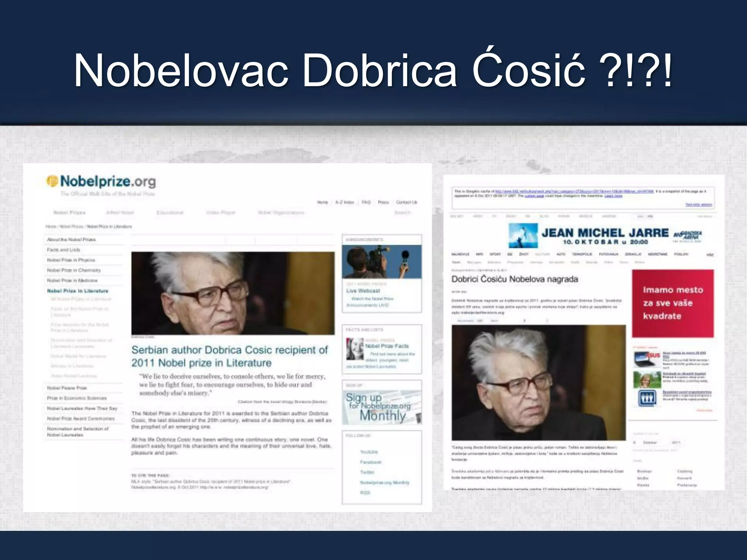Viewport: 747px width, 560px height.
Task: Select Nobel Prize in Physics sidebar item
Action: [71, 260]
